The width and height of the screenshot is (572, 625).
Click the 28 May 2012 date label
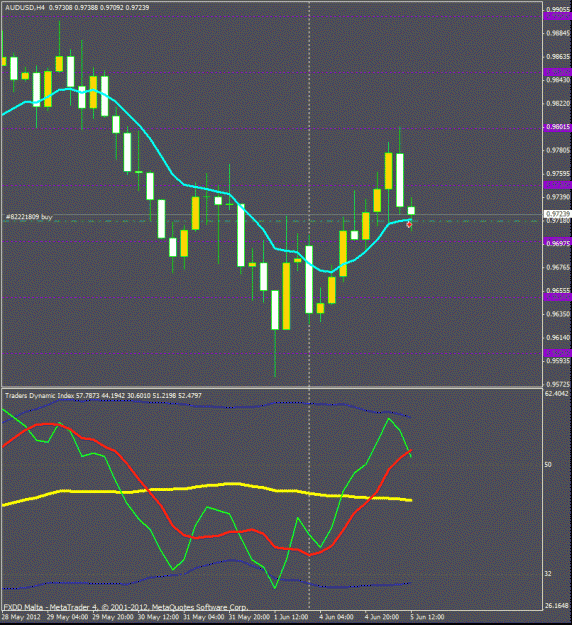(x=20, y=617)
